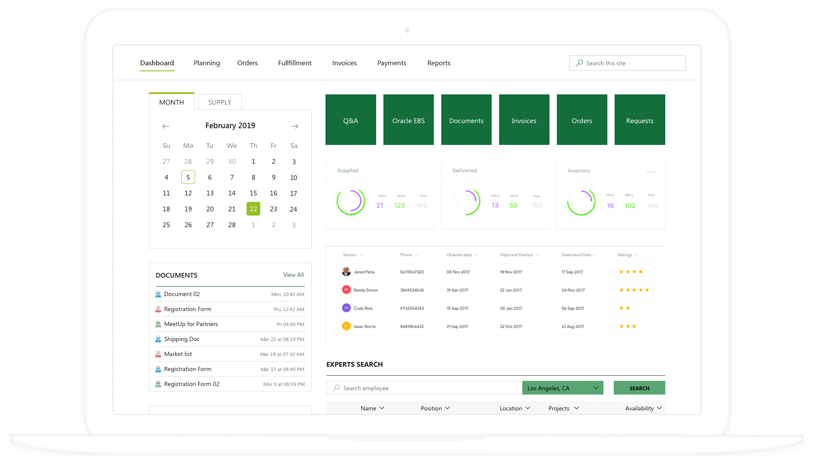This screenshot has height=468, width=814.
Task: Open the Oracle EBS tile
Action: (x=409, y=121)
